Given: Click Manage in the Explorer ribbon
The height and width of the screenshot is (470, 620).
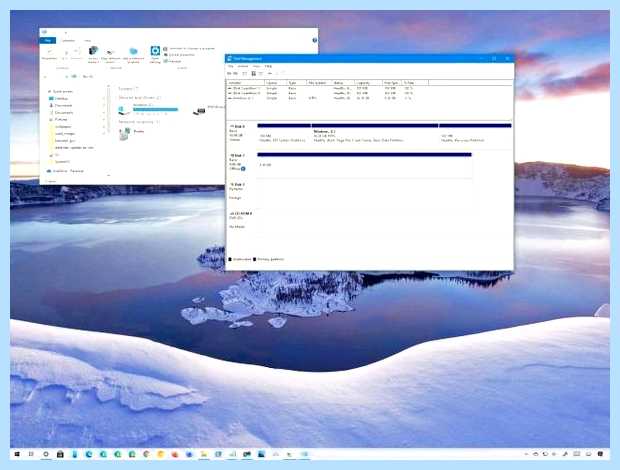Looking at the screenshot, I should pos(173,61).
